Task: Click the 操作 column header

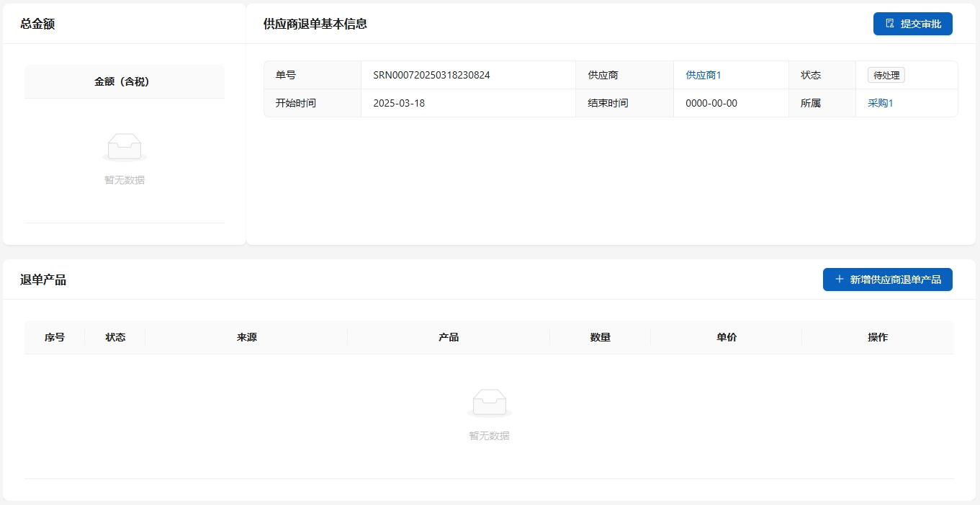Action: tap(878, 337)
